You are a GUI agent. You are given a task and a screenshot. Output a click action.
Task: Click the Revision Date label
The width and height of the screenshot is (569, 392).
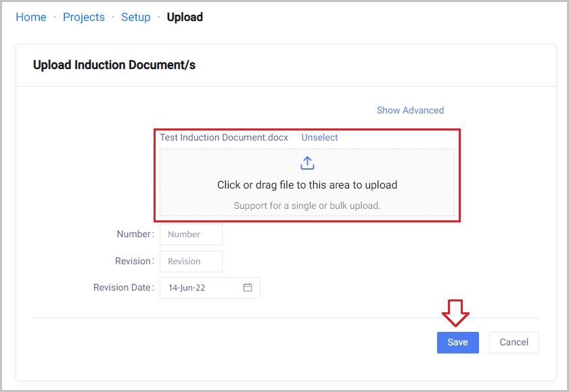point(122,287)
